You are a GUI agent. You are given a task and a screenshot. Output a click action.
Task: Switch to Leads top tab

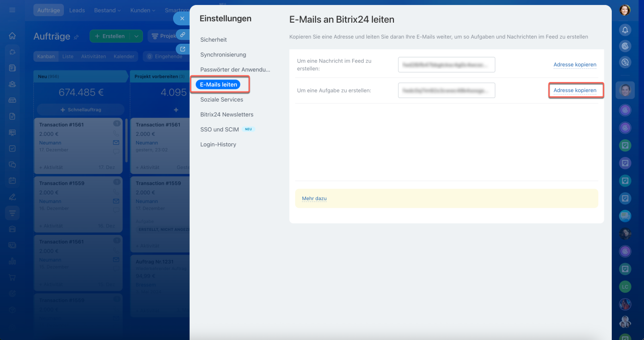[x=77, y=10]
